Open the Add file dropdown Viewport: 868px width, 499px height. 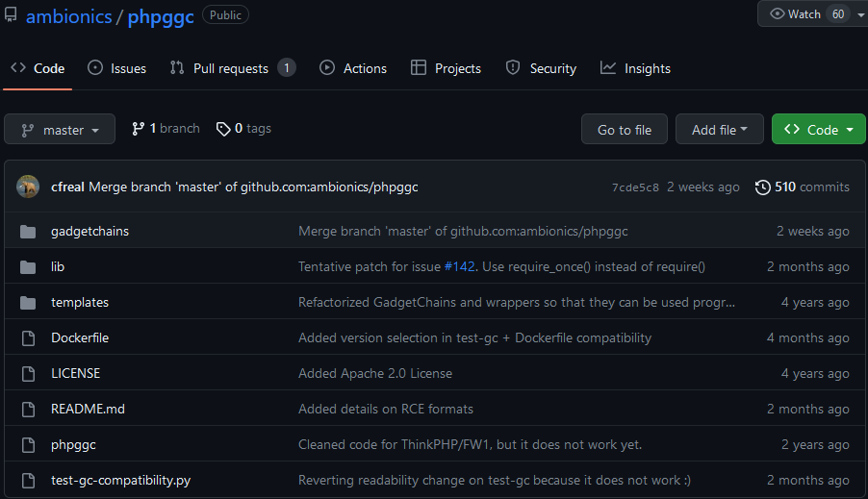tap(719, 129)
